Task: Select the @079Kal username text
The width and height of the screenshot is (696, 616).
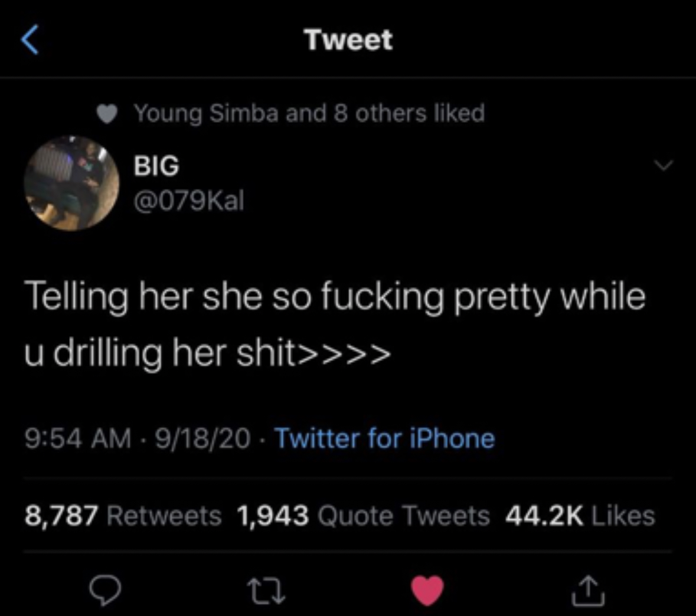Action: point(188,201)
